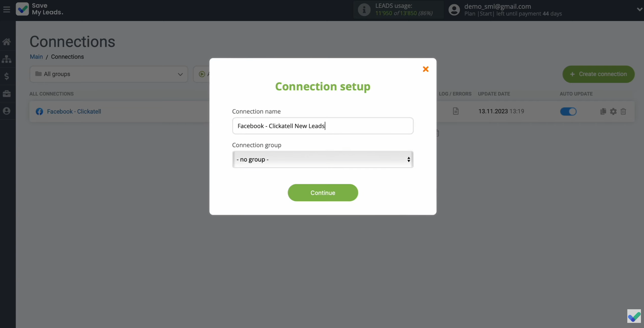The width and height of the screenshot is (644, 328).
Task: Follow the Main breadcrumb link
Action: 36,57
